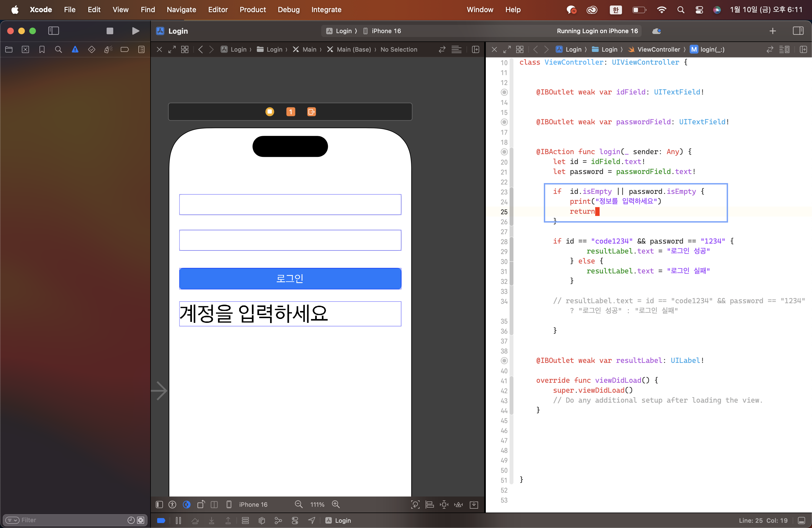Add editor on right from code pane
This screenshot has height=528, width=812.
click(x=803, y=49)
